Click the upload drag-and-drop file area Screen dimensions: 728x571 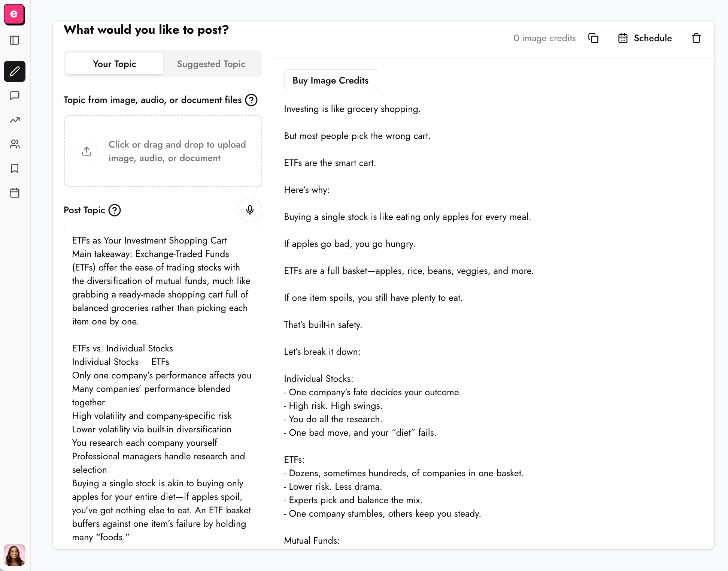163,151
